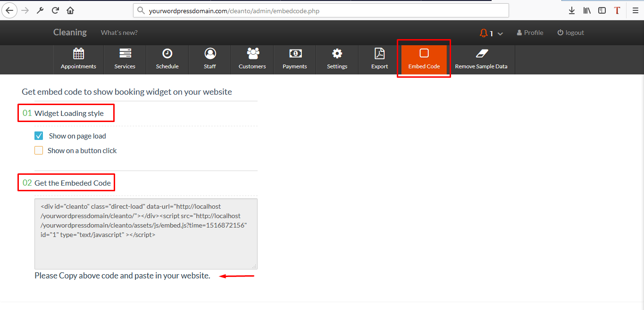The height and width of the screenshot is (310, 644).
Task: Open the Customers tab
Action: 252,60
